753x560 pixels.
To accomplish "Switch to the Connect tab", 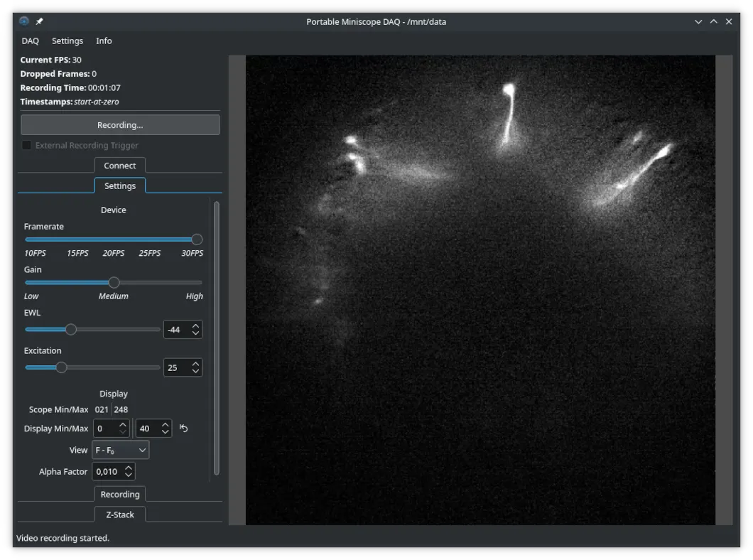I will tap(120, 165).
